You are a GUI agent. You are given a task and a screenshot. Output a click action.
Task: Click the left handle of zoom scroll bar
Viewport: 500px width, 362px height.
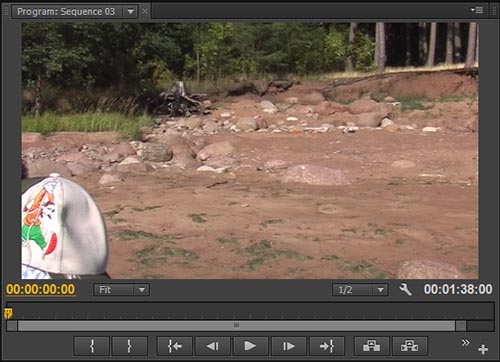[12, 326]
